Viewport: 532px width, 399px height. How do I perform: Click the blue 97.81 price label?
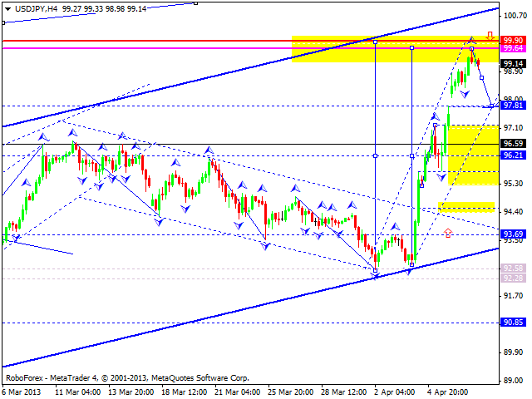[x=513, y=106]
